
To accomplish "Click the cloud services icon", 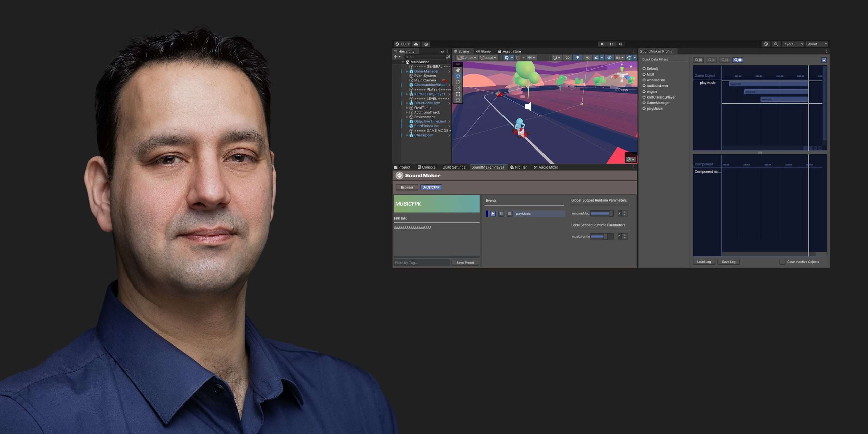I will 416,44.
